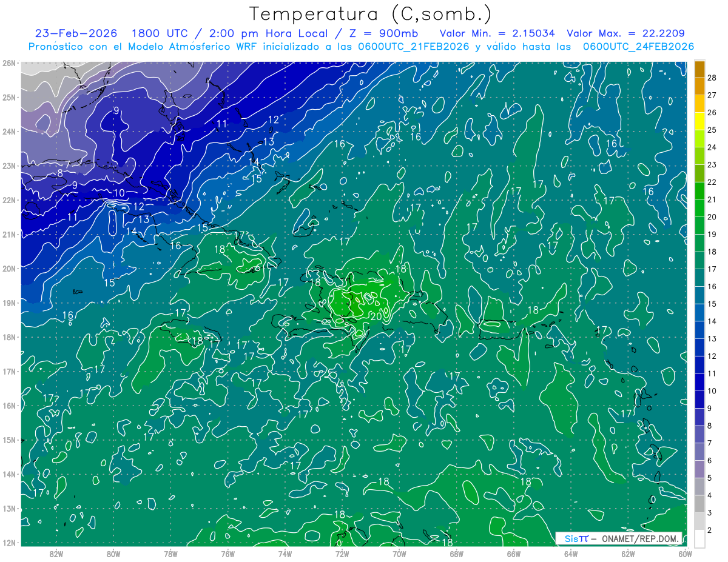Click the color scale number 24
728x562 pixels.
(x=712, y=147)
